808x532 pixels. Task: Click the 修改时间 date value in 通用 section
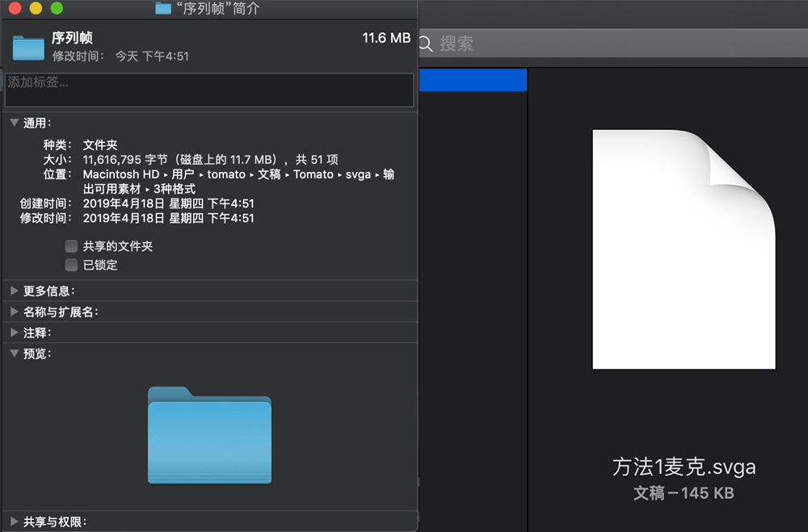click(169, 218)
